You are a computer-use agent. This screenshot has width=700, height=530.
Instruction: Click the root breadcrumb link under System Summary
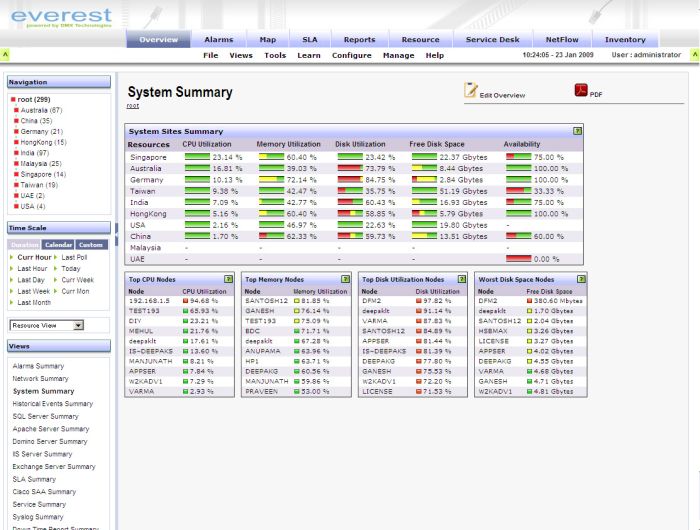[133, 106]
